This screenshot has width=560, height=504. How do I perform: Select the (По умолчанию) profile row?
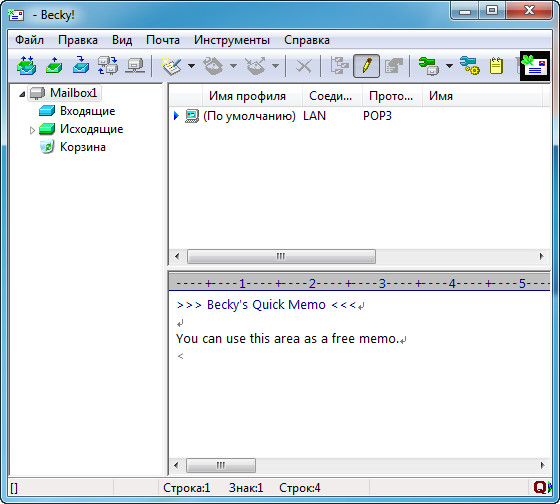tap(359, 116)
